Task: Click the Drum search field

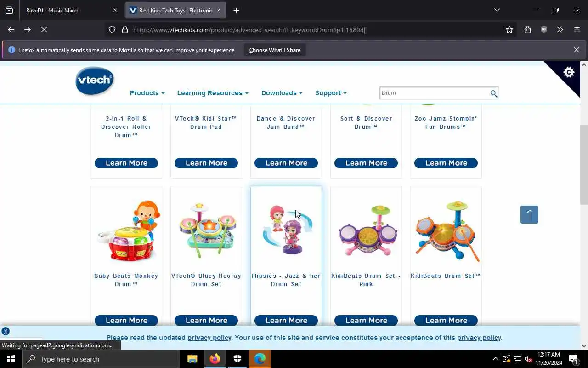Action: point(434,93)
